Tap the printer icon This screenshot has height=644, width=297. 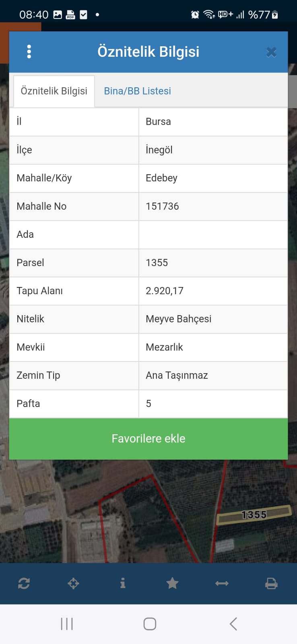271,584
